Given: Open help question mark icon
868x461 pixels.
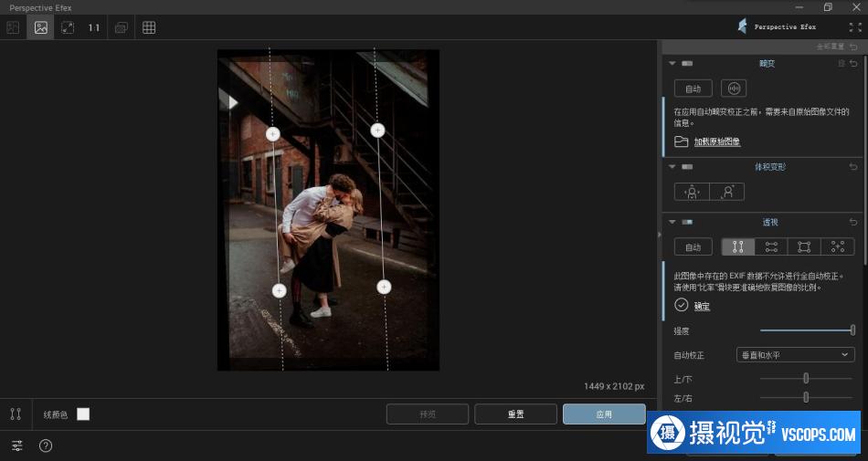Looking at the screenshot, I should click(x=46, y=445).
